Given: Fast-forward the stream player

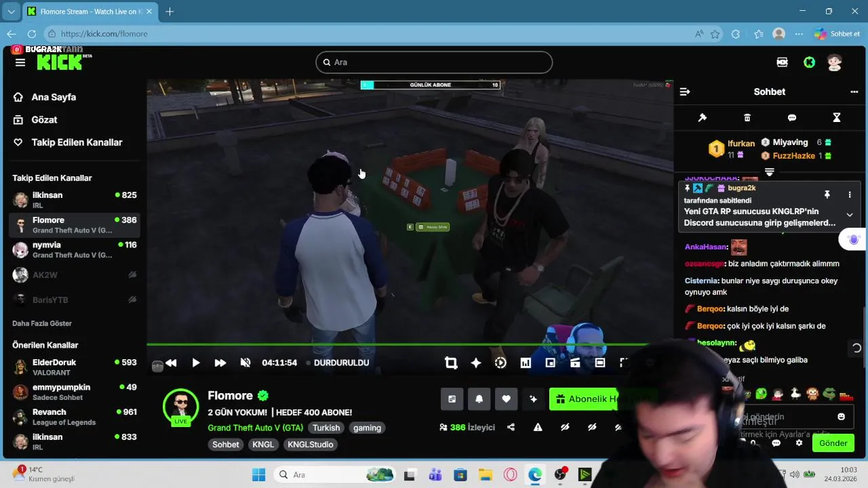Looking at the screenshot, I should 220,363.
